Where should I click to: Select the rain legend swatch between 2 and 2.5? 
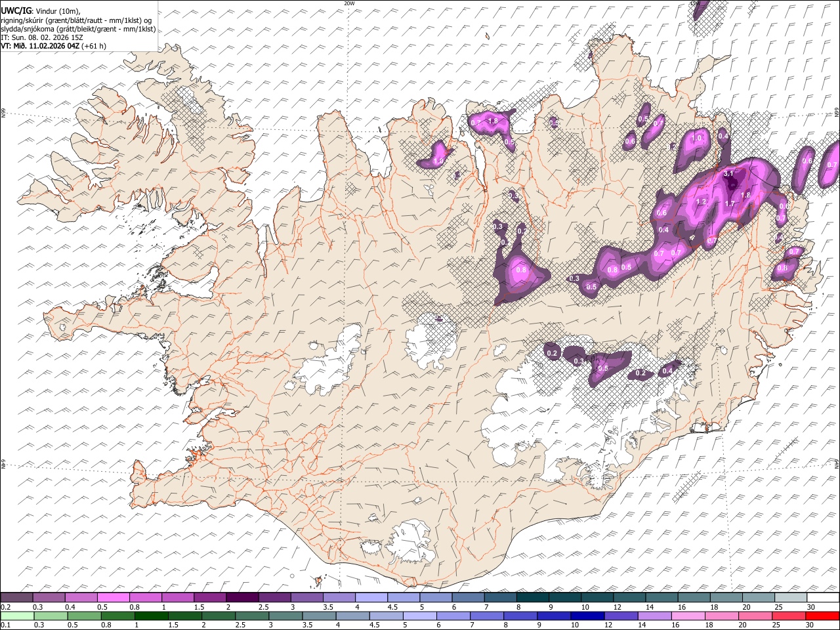tap(219, 616)
